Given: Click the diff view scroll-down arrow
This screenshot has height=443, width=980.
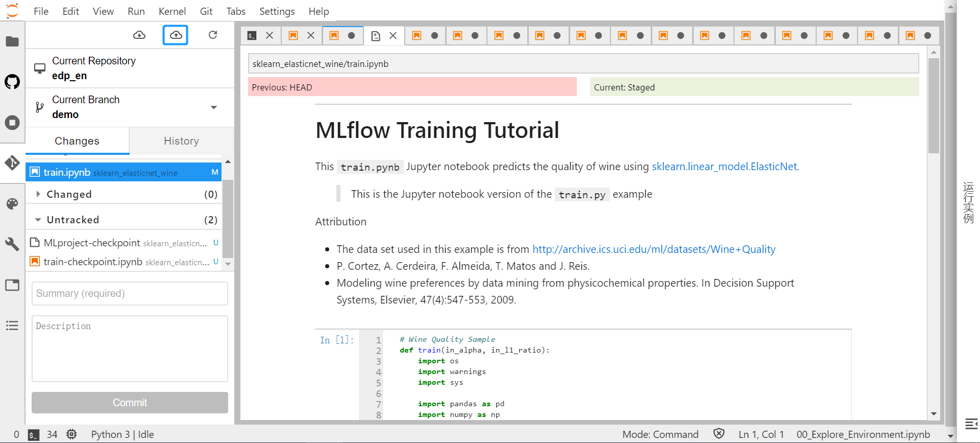Looking at the screenshot, I should (934, 414).
